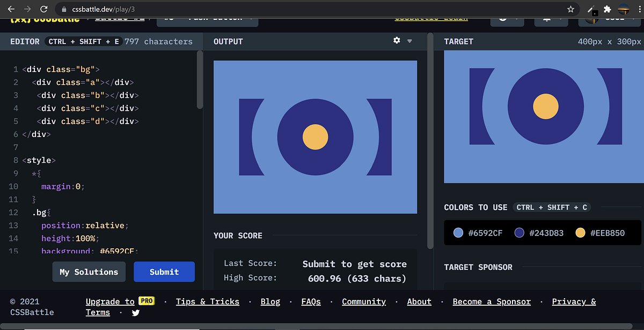Open My Solutions
This screenshot has width=644, height=330.
click(x=89, y=271)
